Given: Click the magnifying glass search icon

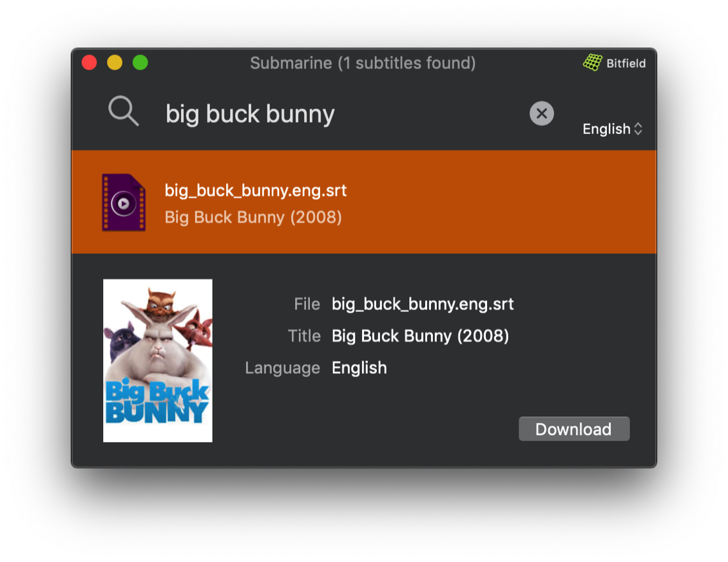Looking at the screenshot, I should [x=124, y=111].
